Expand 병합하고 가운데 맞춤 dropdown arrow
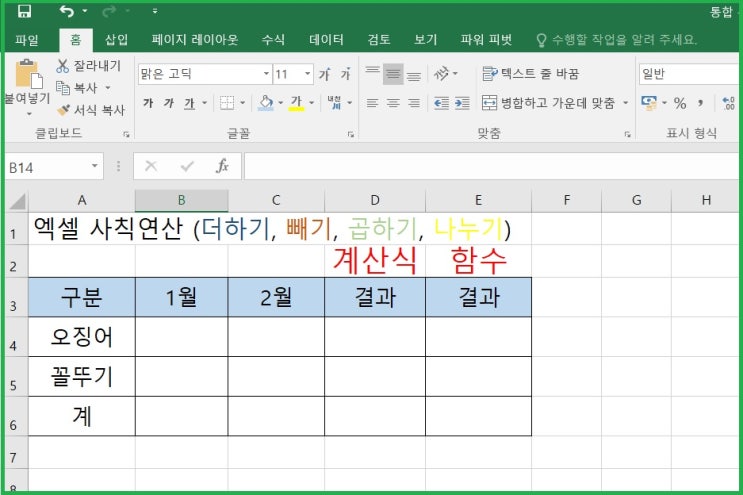This screenshot has height=495, width=743. (x=625, y=103)
